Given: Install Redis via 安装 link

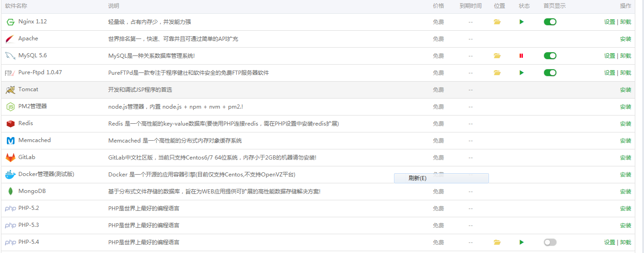Looking at the screenshot, I should click(x=626, y=124).
